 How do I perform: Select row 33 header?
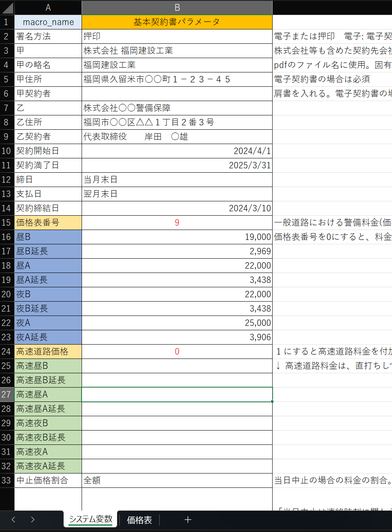[7, 480]
